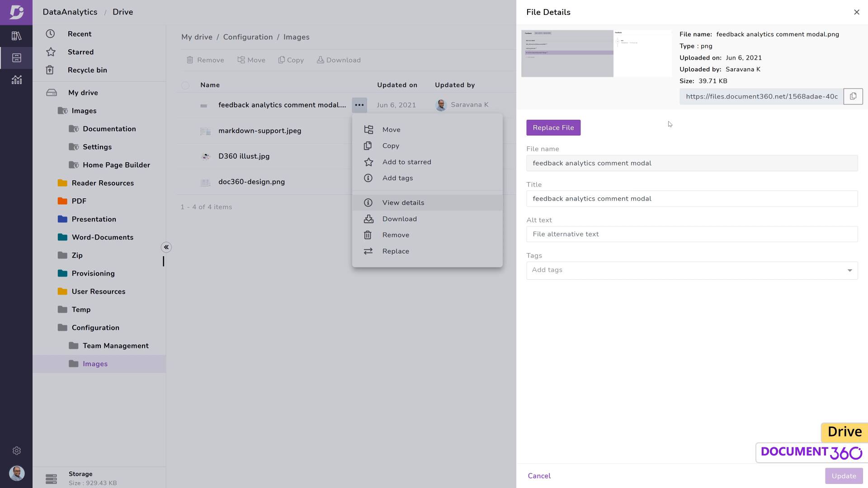Open the Analytics icon in left rail
The image size is (868, 488).
pyautogui.click(x=17, y=80)
